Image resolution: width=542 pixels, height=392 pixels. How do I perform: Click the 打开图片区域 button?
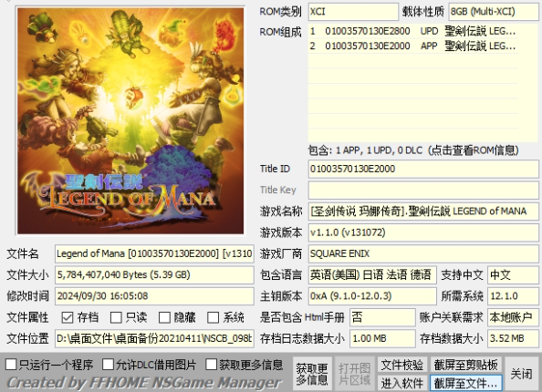point(354,374)
